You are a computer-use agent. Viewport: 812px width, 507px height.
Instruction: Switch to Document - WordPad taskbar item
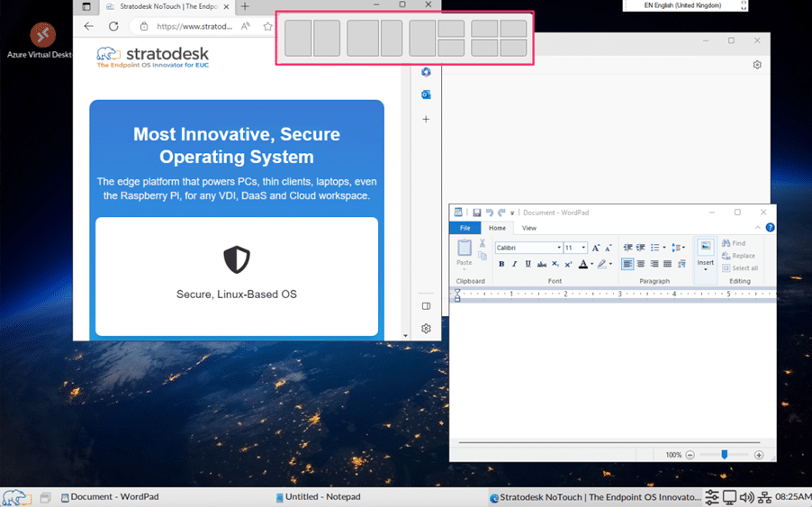coord(110,497)
